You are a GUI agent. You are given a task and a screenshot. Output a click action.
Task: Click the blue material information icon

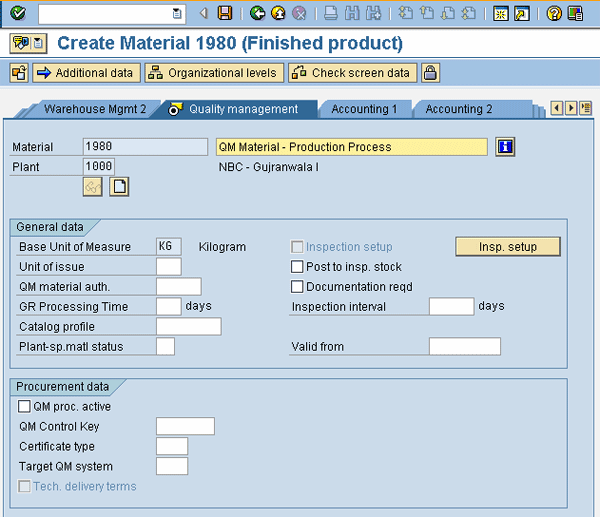505,147
